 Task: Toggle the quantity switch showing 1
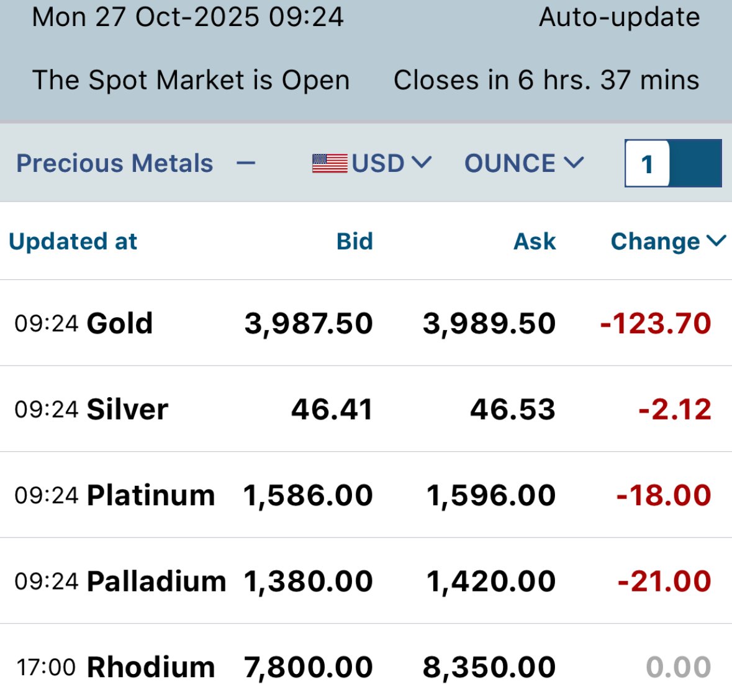[x=673, y=164]
